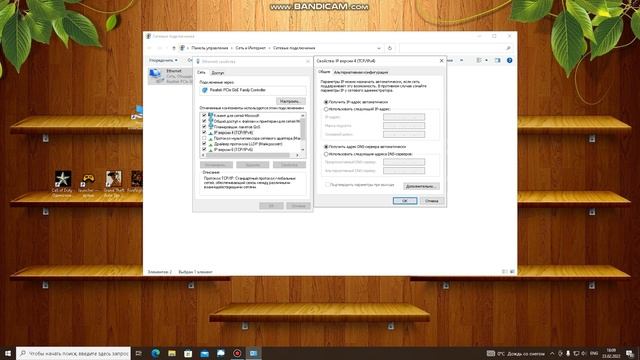
Task: Click the taskbar search box
Action: click(73, 353)
